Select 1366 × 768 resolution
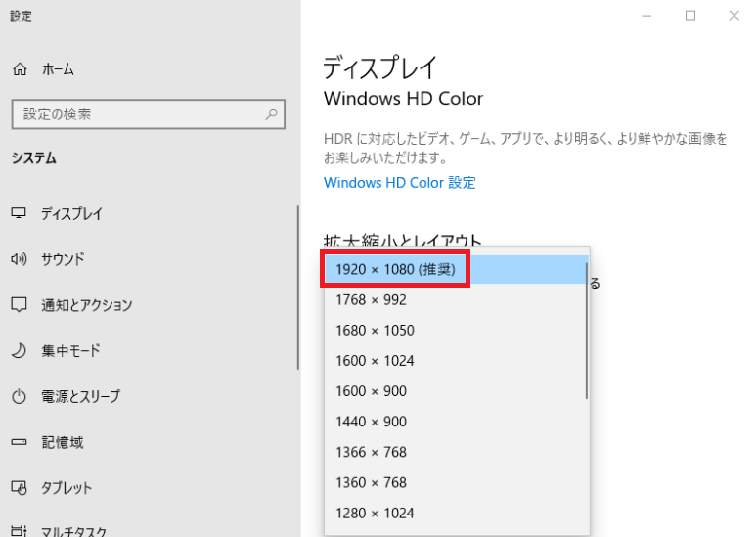The height and width of the screenshot is (537, 756). [456, 452]
